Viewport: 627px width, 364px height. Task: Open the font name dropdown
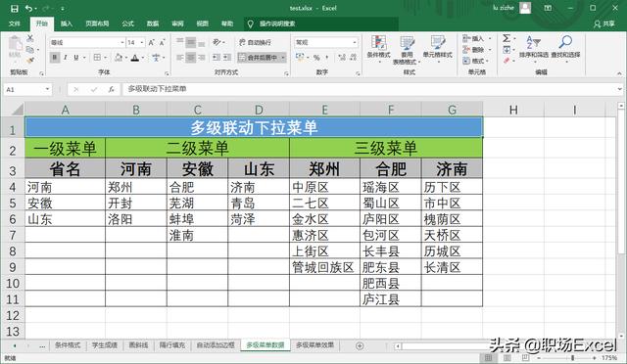coord(122,42)
